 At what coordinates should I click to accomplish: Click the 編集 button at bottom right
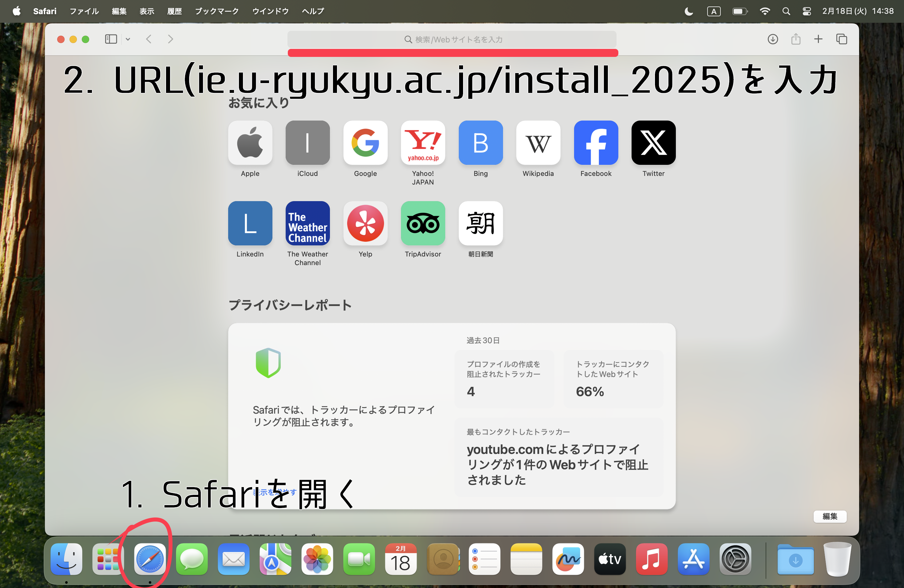click(x=830, y=516)
